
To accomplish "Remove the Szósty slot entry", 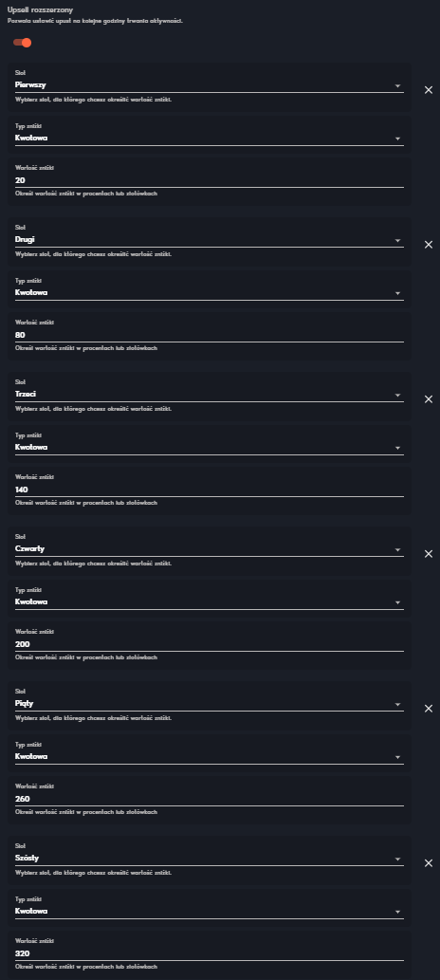I will (x=428, y=862).
